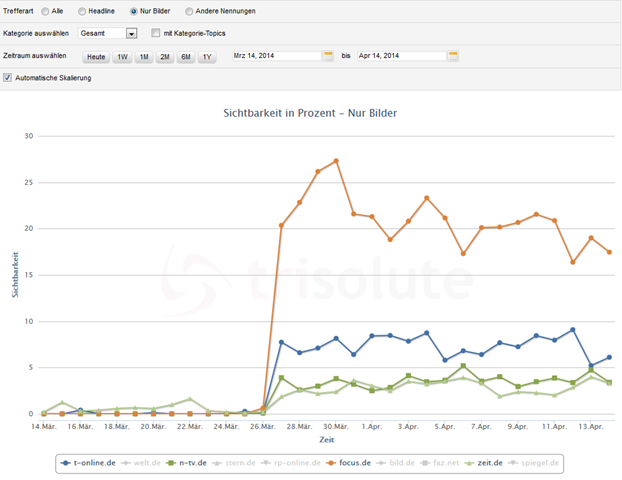
Task: Click the 26.Mär. axis tick label
Action: 263,427
